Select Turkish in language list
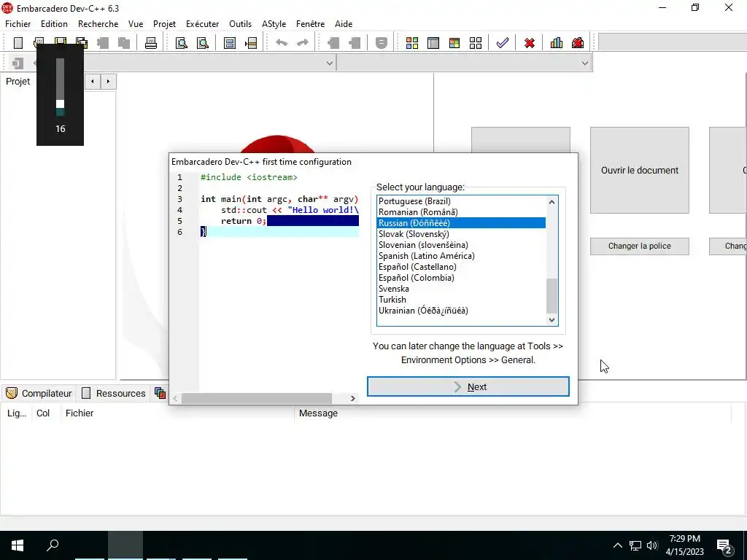Screen dimensions: 747x560 pyautogui.click(x=461, y=300)
